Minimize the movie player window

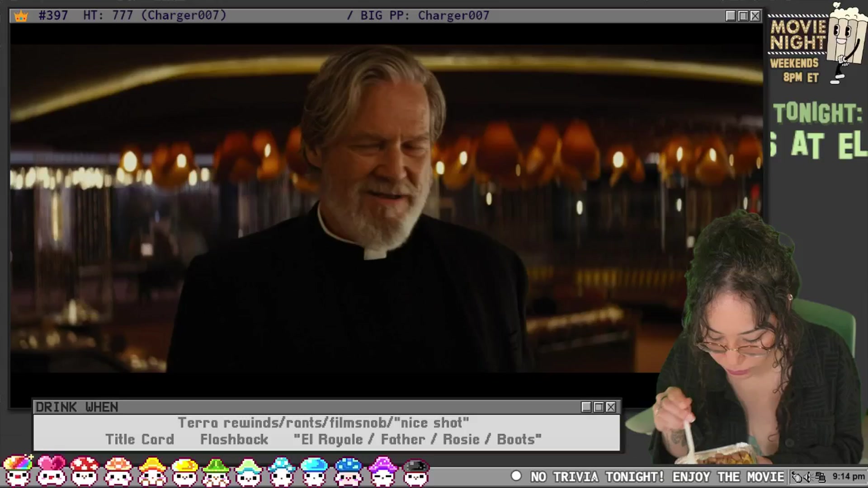[x=731, y=16]
